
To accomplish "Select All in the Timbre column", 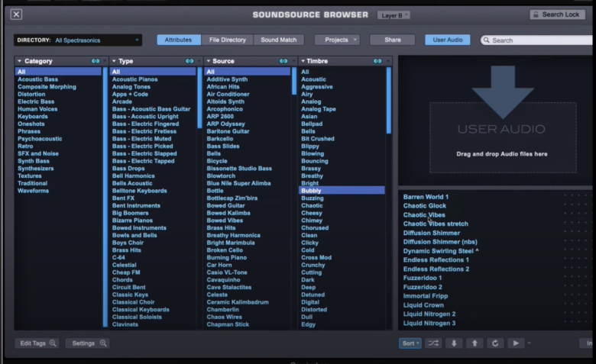I will [305, 72].
